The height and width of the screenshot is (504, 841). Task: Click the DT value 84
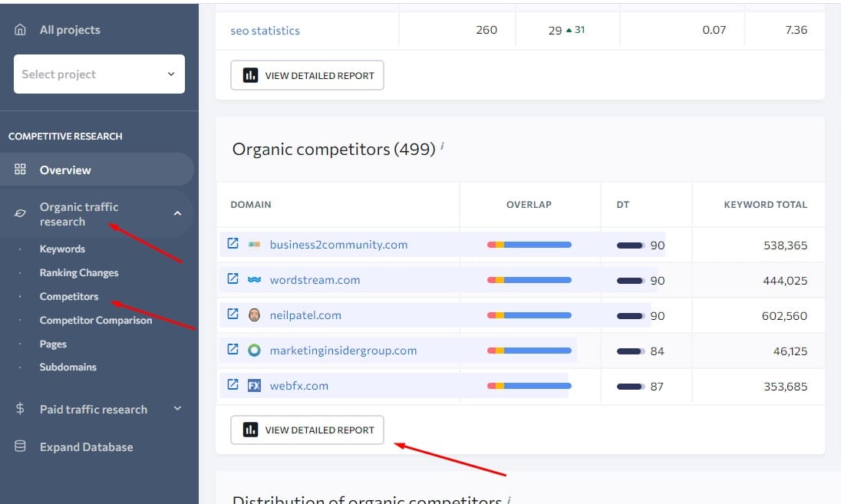[657, 351]
